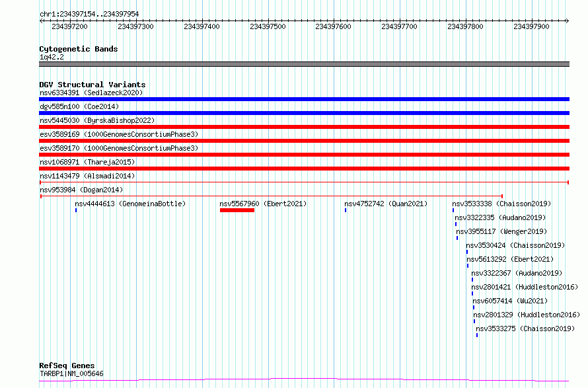Image resolution: width=588 pixels, height=388 pixels.
Task: Select the nsv1143479 (Alsmadi2014) variant
Action: pyautogui.click(x=87, y=176)
